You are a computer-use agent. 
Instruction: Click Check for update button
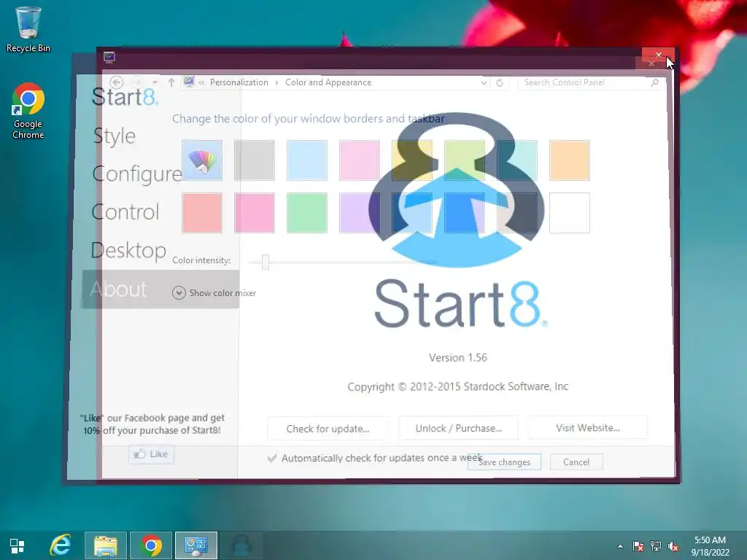pyautogui.click(x=328, y=429)
